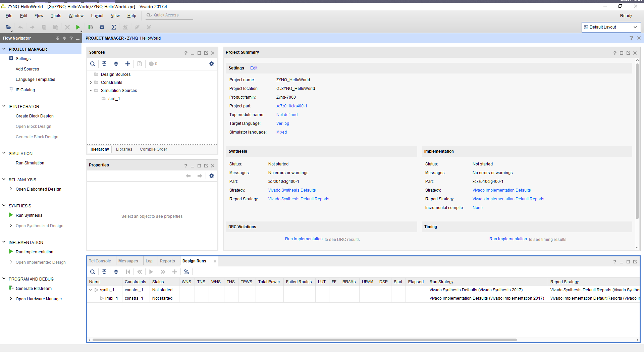Screen dimensions: 644x352
Task: Float the Project Summary panel
Action: (628, 53)
